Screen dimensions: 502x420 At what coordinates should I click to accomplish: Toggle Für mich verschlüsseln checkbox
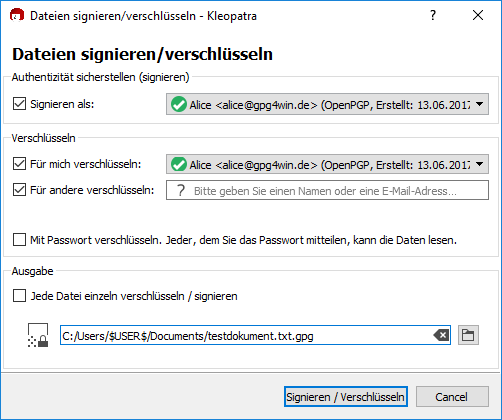click(x=19, y=164)
